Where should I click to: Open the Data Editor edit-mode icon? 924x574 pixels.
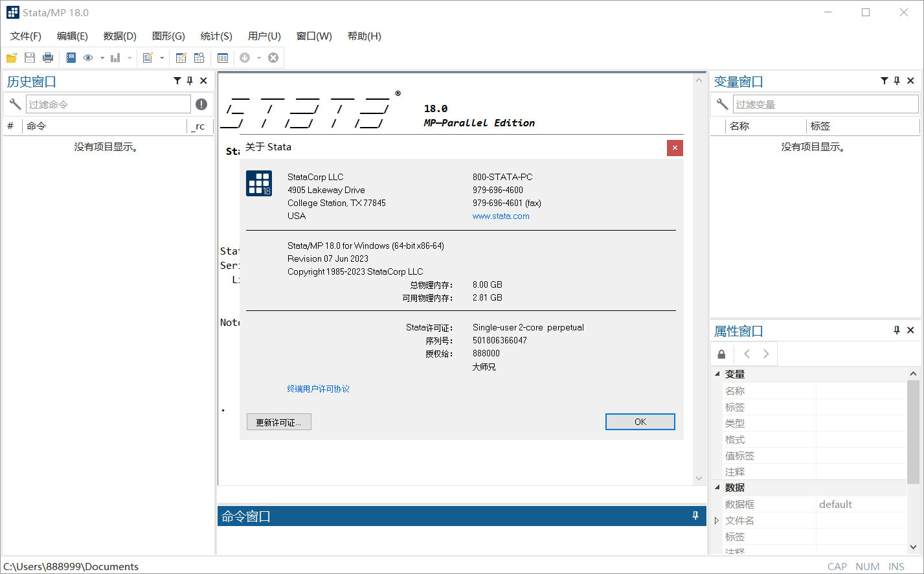pyautogui.click(x=181, y=58)
